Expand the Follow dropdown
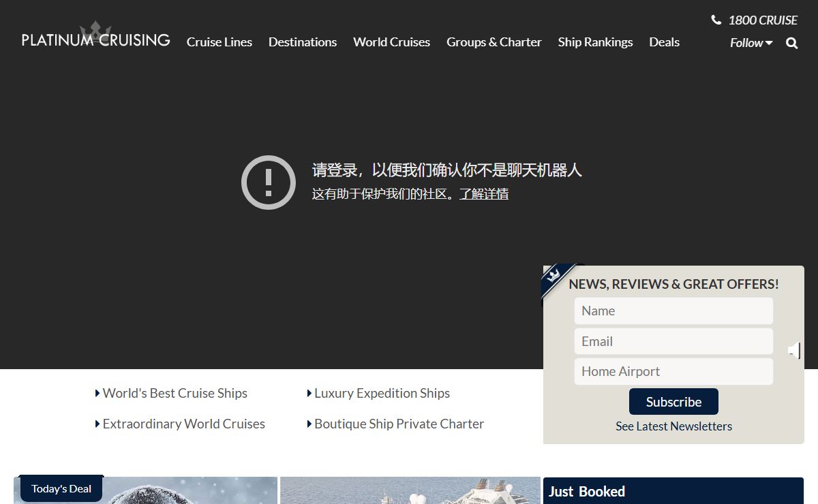Viewport: 818px width, 504px height. point(751,43)
